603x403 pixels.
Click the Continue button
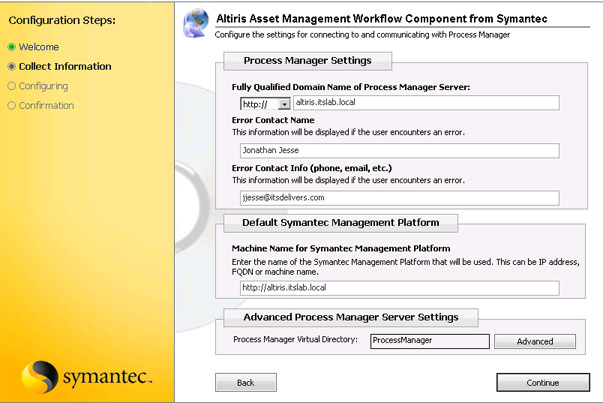[543, 383]
